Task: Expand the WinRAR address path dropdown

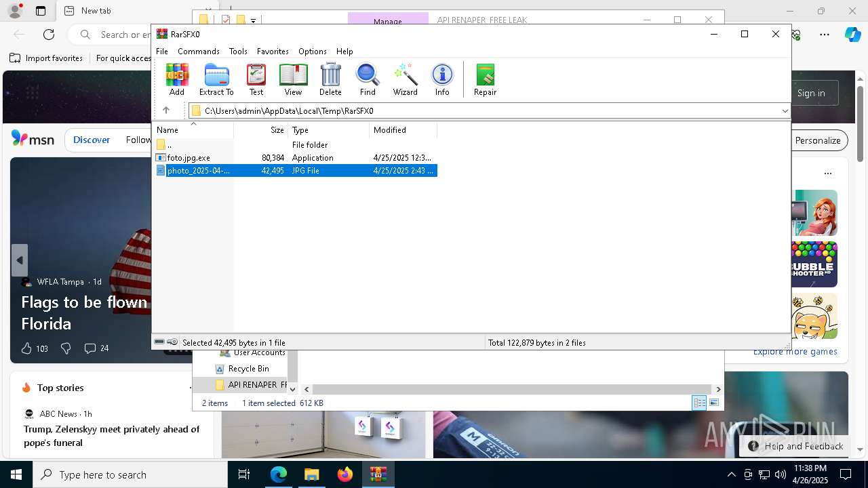Action: [x=785, y=110]
